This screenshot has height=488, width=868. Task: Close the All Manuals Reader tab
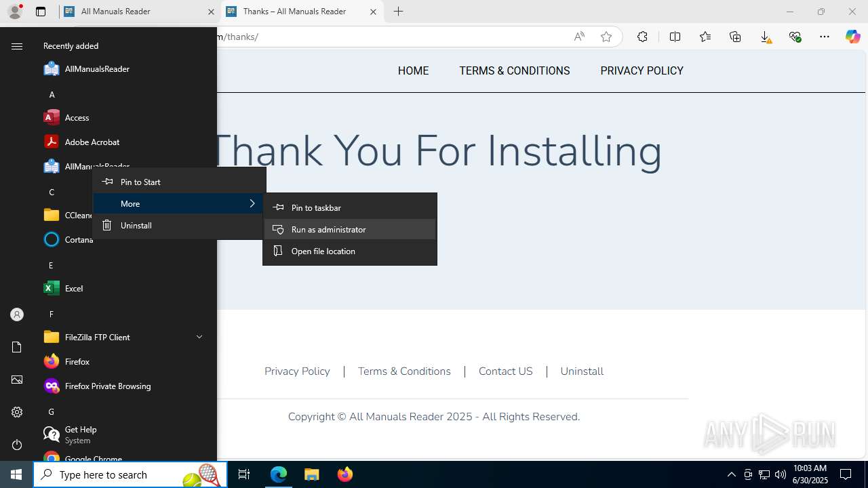click(211, 12)
